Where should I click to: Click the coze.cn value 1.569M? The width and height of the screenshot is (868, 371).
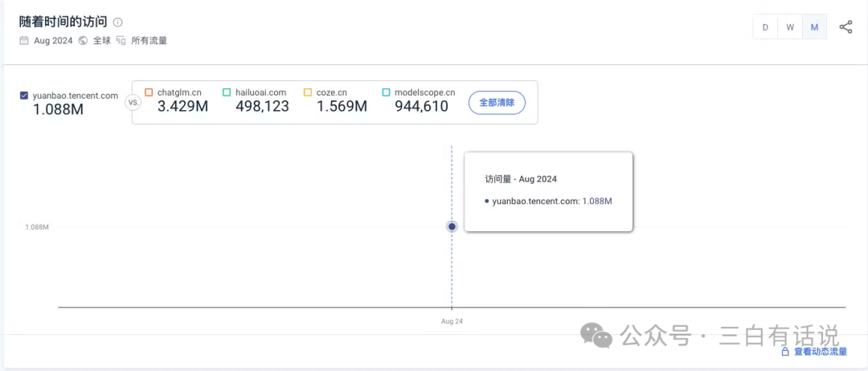pos(342,106)
